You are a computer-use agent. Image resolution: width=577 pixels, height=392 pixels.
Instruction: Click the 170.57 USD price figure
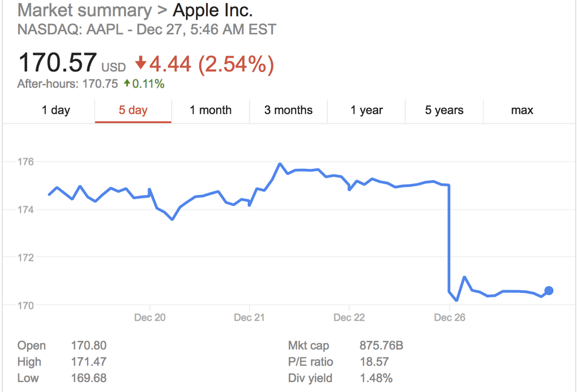57,63
